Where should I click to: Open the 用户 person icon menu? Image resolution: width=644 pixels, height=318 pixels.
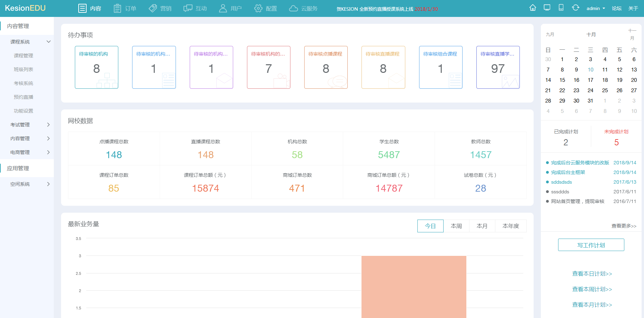tap(230, 8)
